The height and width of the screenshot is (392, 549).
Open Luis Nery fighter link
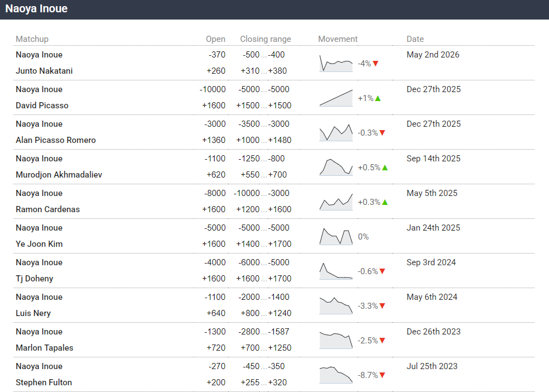coord(33,313)
